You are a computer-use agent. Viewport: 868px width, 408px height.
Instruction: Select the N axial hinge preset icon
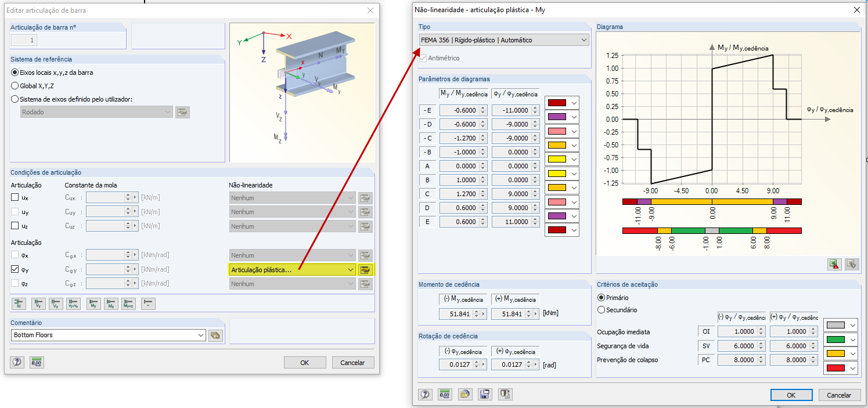19,303
